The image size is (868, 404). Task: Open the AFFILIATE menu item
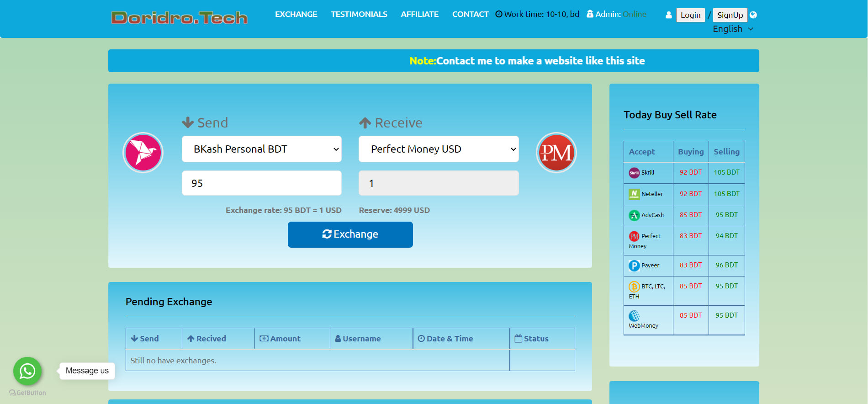420,14
